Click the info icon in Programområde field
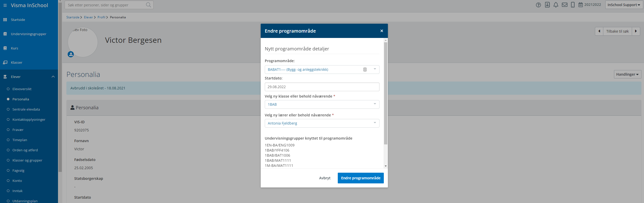Viewport: 644px width, 203px height. pyautogui.click(x=365, y=70)
